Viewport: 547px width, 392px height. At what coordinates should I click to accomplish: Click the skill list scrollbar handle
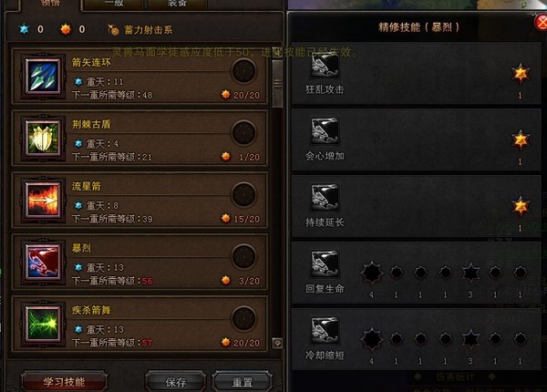[x=277, y=83]
